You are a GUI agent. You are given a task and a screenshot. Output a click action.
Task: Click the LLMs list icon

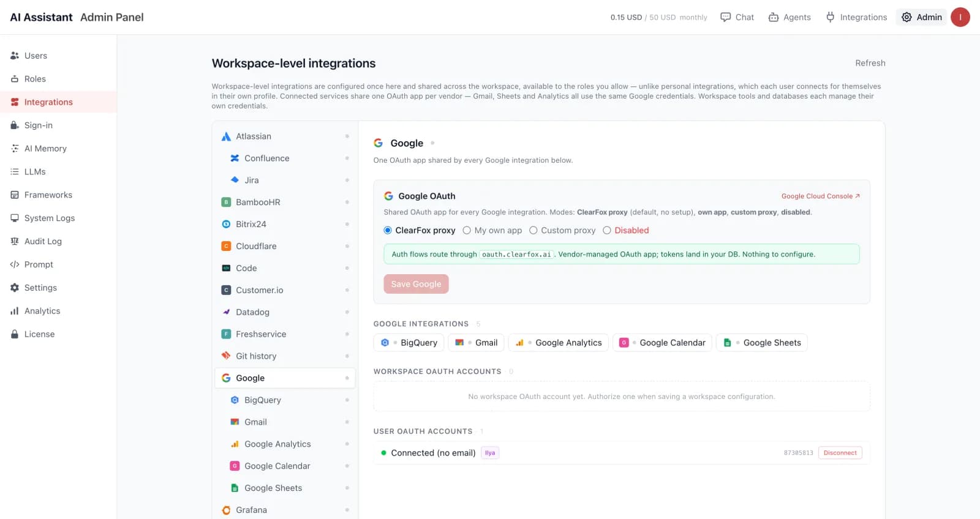click(x=15, y=172)
